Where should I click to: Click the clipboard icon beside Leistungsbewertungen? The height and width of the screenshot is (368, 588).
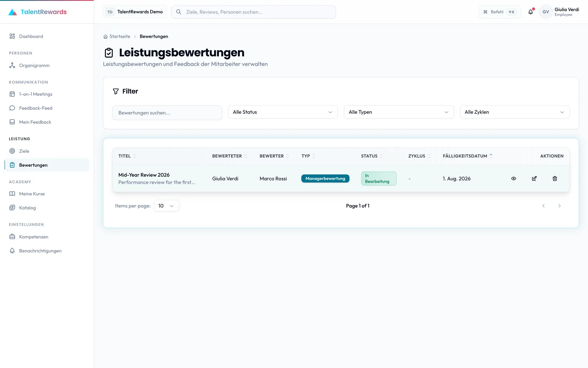[x=109, y=53]
